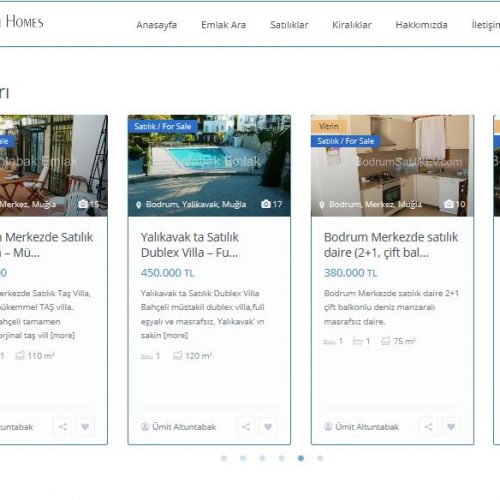This screenshot has width=500, height=500.
Task: Click the area icon next to 110 m²
Action: tap(20, 356)
